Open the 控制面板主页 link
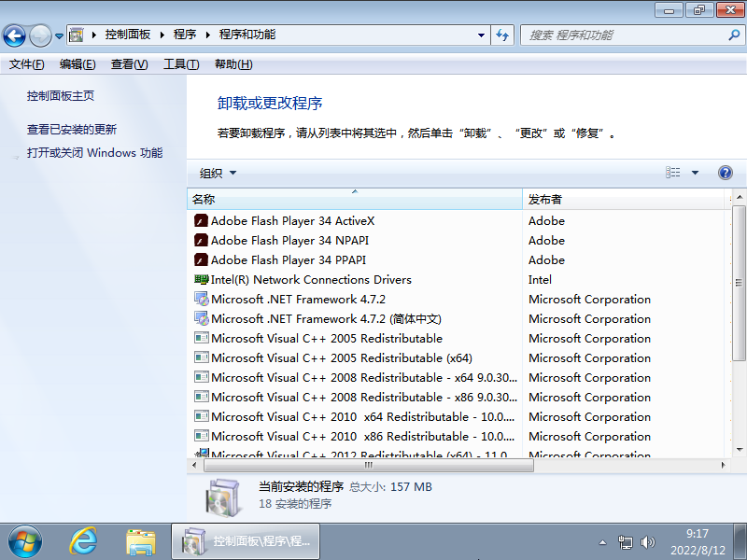The width and height of the screenshot is (747, 560). (x=61, y=96)
